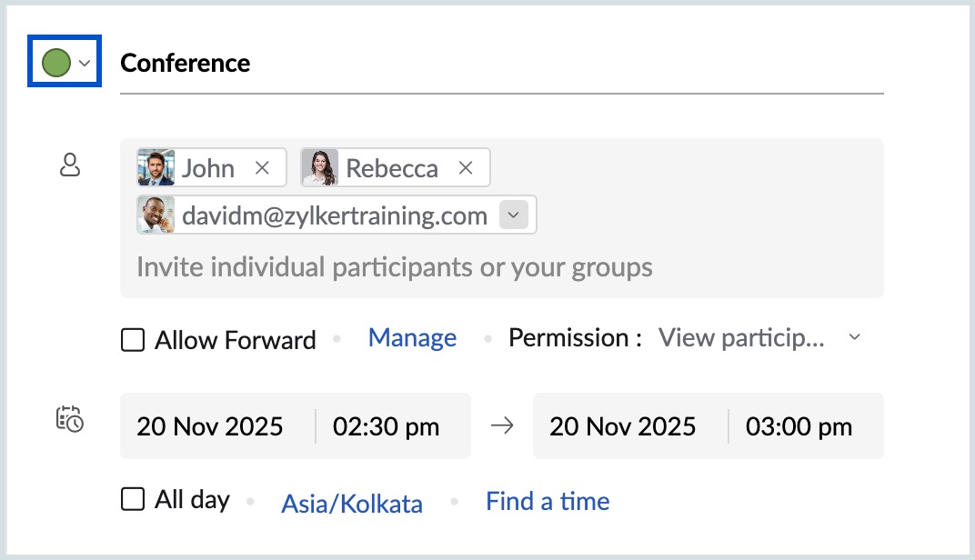
Task: Remove Rebecca from participants
Action: 466,168
